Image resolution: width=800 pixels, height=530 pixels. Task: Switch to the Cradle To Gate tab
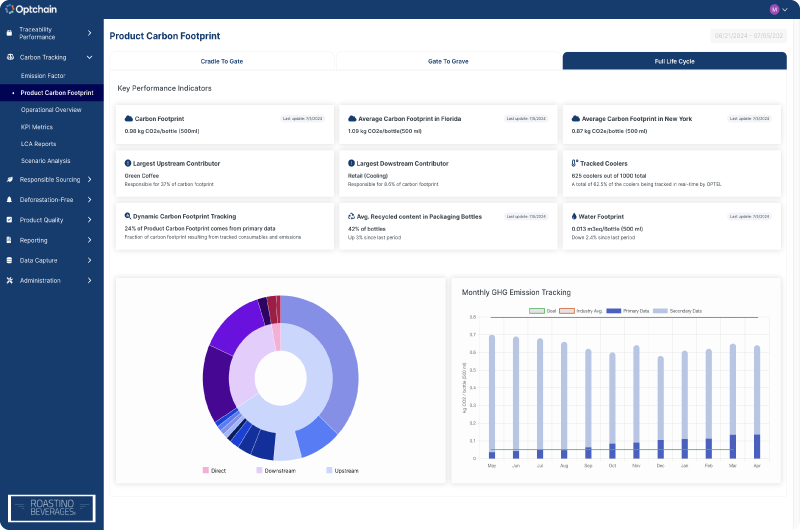coord(222,61)
